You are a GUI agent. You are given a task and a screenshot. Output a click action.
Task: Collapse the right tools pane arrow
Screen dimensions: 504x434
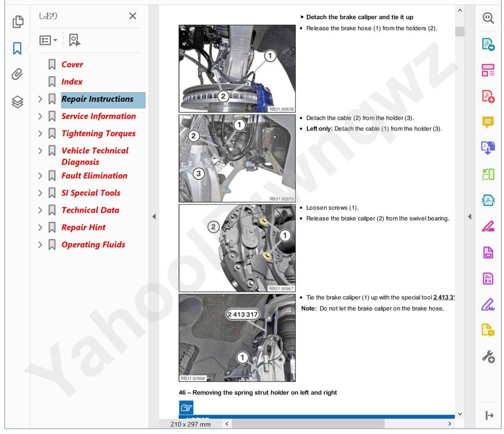(x=469, y=217)
